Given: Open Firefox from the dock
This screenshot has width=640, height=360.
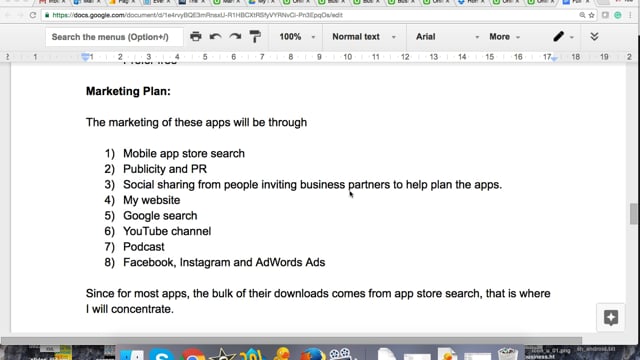Looking at the screenshot, I should [x=313, y=354].
